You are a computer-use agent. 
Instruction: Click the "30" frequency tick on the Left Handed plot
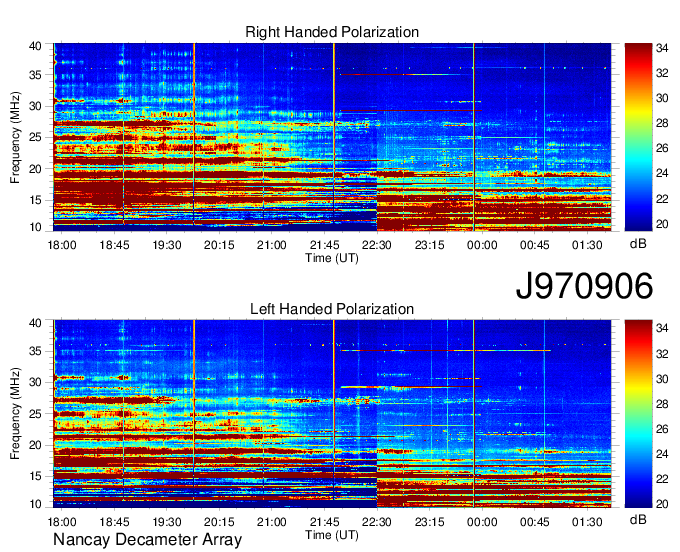click(35, 382)
